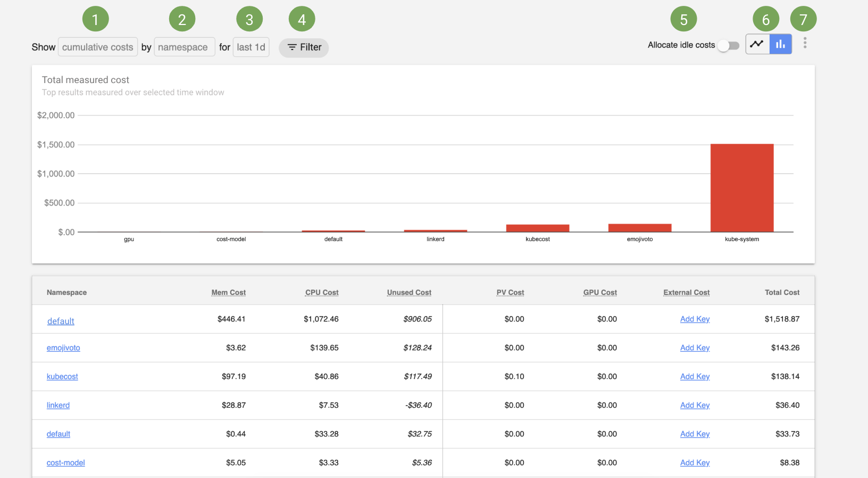868x478 pixels.
Task: Click the $8.38 total cost value
Action: click(x=790, y=463)
